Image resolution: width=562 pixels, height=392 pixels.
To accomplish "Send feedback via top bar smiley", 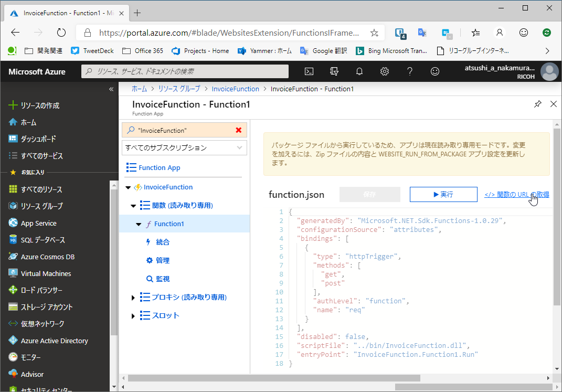I will [435, 72].
